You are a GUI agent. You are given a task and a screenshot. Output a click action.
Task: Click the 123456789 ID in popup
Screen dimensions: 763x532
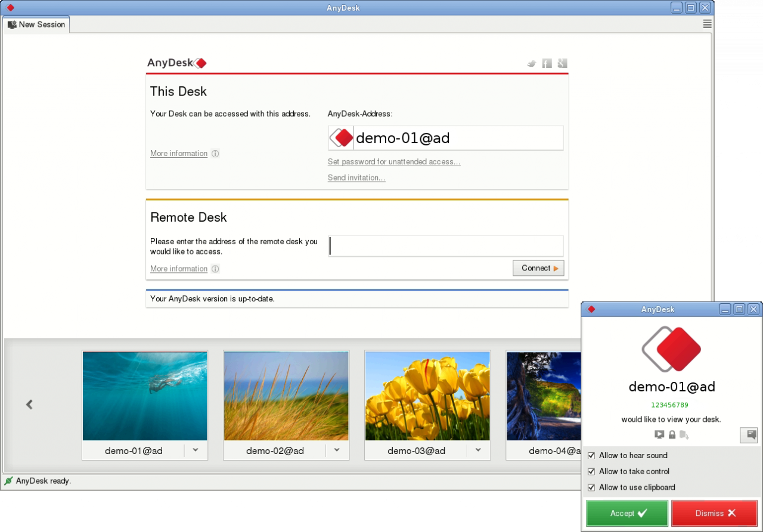pyautogui.click(x=670, y=405)
